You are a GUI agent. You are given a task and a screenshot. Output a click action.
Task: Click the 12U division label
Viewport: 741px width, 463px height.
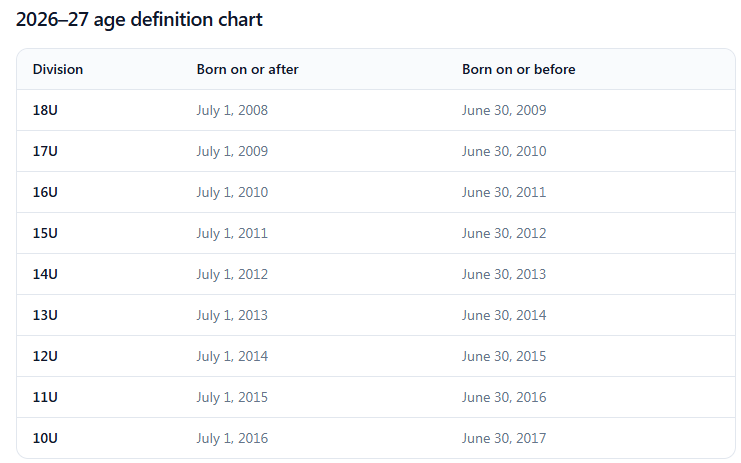coord(45,356)
